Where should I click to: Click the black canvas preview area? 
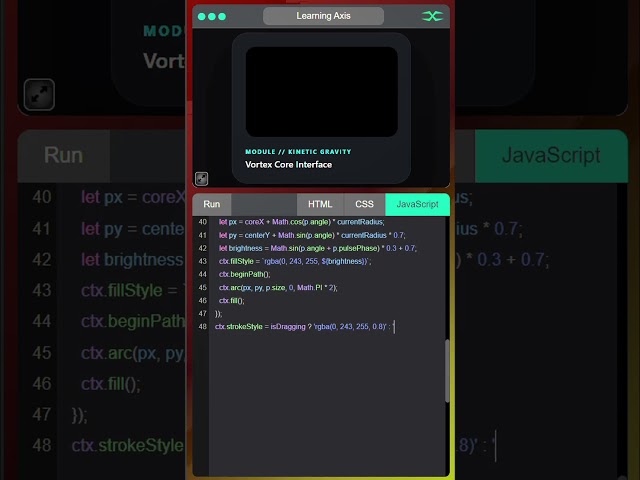pos(322,92)
